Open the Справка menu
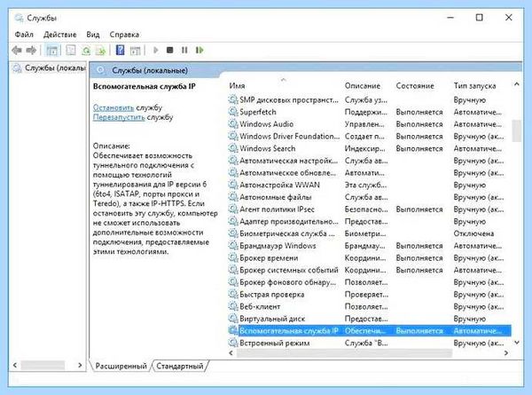Image resolution: width=532 pixels, height=395 pixels. click(124, 35)
